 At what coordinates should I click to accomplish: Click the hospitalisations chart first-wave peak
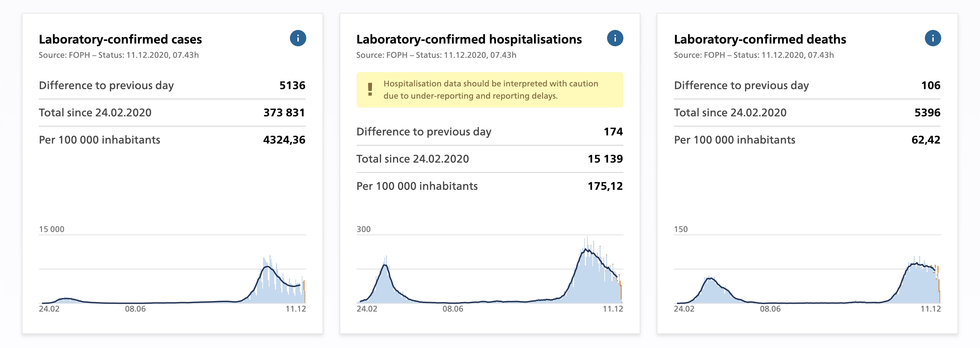[x=386, y=265]
